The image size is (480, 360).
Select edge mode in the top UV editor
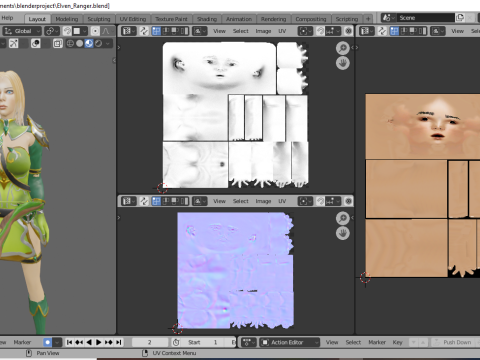pyautogui.click(x=166, y=31)
